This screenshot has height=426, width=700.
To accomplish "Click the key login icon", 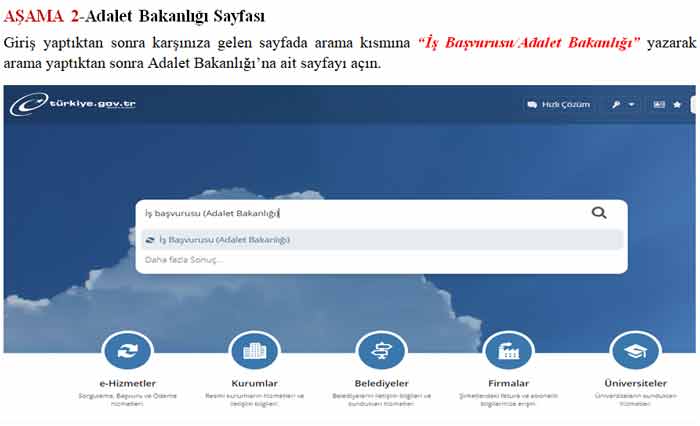I will tap(616, 104).
